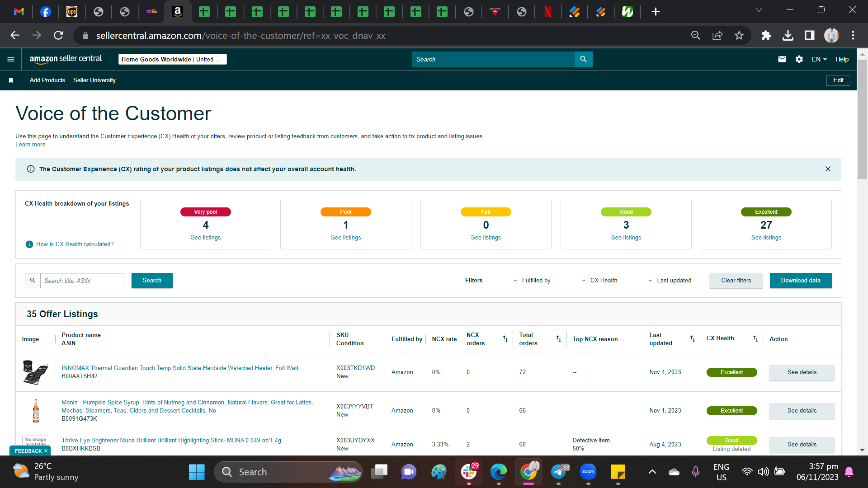The image size is (868, 488).
Task: Open the INNOMAX Thermal Guardian product link
Action: point(180,368)
